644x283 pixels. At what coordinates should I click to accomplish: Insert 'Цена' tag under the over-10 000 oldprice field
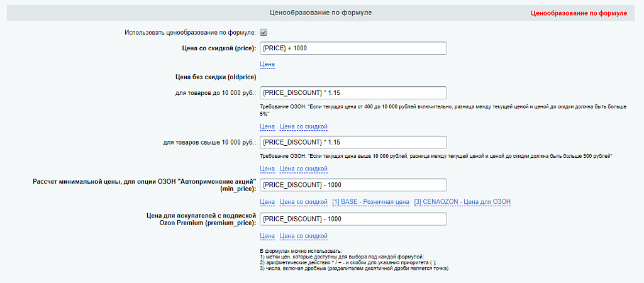267,169
